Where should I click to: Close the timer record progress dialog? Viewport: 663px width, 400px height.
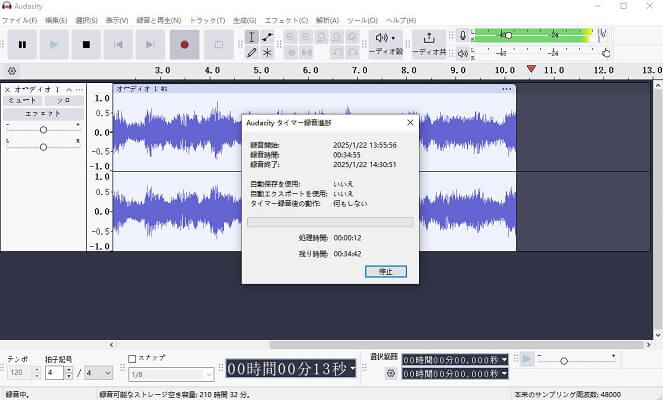(410, 123)
